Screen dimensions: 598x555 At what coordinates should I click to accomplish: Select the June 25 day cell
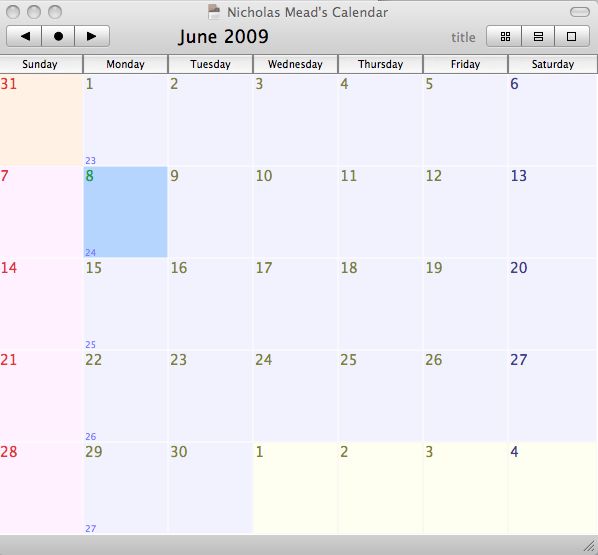(380, 396)
